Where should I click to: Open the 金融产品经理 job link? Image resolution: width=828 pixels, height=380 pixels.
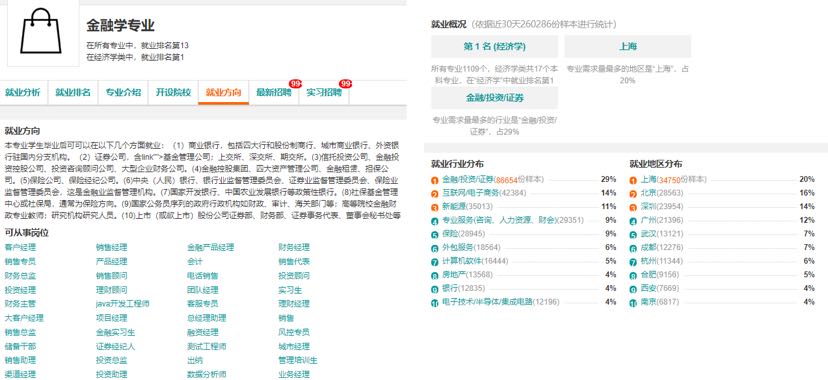(x=210, y=247)
